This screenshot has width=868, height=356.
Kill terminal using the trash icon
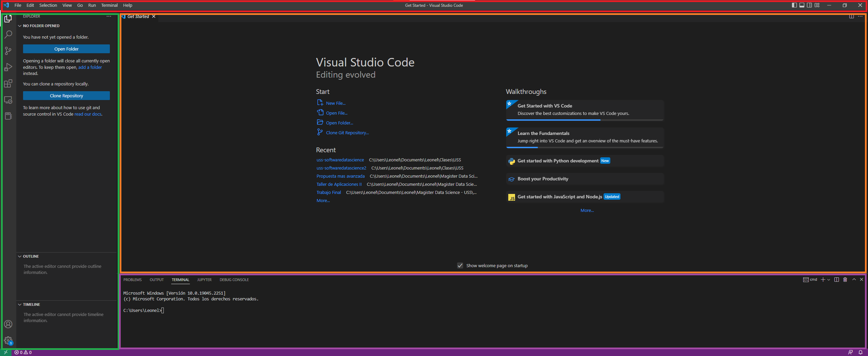click(x=845, y=280)
